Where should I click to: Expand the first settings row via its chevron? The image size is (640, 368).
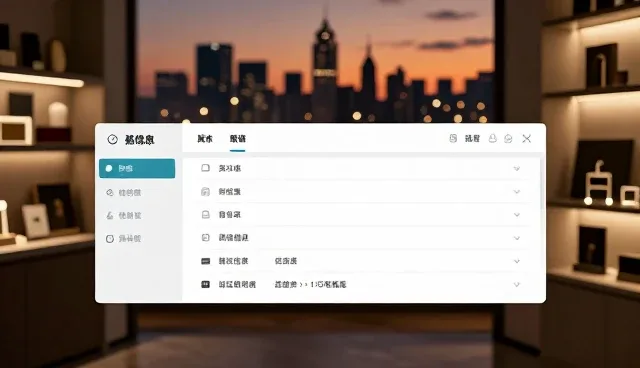tap(517, 168)
